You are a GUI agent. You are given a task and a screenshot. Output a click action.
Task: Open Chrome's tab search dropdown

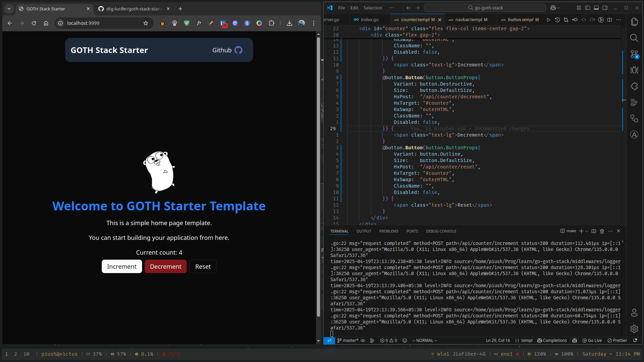pyautogui.click(x=9, y=9)
